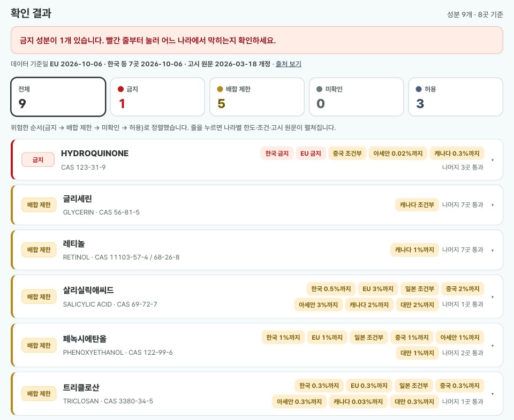Click the 금지 badge on HYDROQUINONE
514x420 pixels.
(38, 160)
